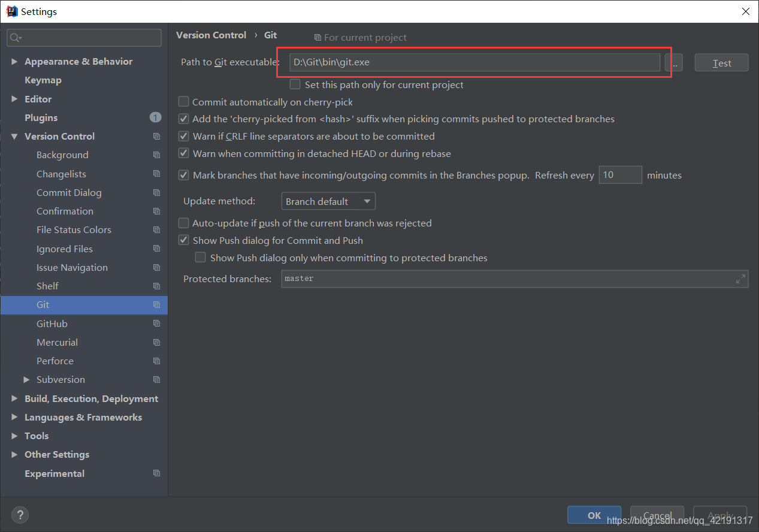Expand the Other Settings section
This screenshot has height=532, width=759.
(x=14, y=455)
